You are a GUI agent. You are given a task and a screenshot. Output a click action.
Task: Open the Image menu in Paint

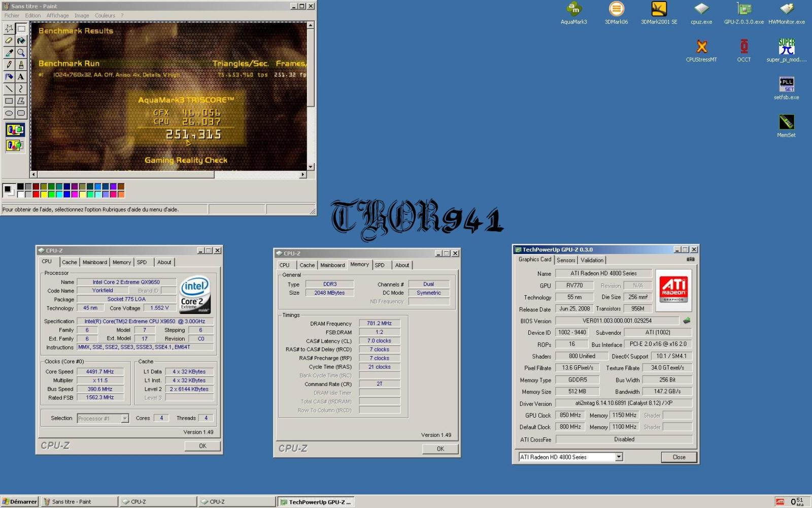coord(82,16)
